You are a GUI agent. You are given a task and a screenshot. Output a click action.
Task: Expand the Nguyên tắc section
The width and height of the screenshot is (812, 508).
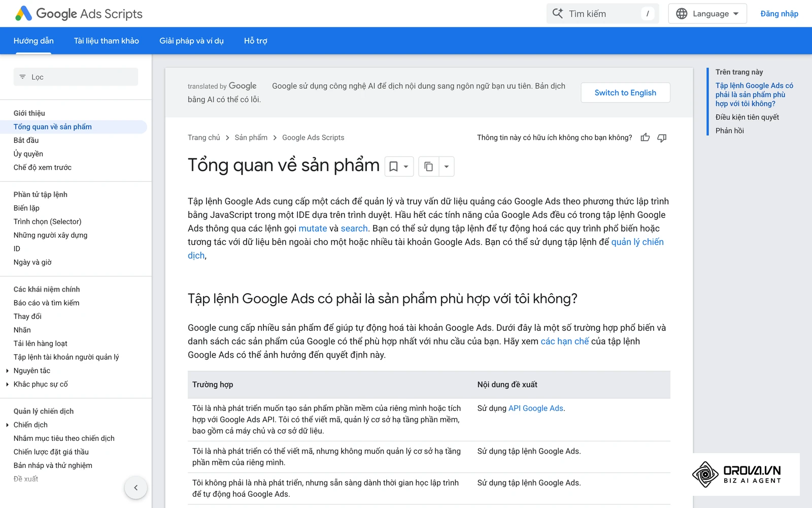(8, 371)
